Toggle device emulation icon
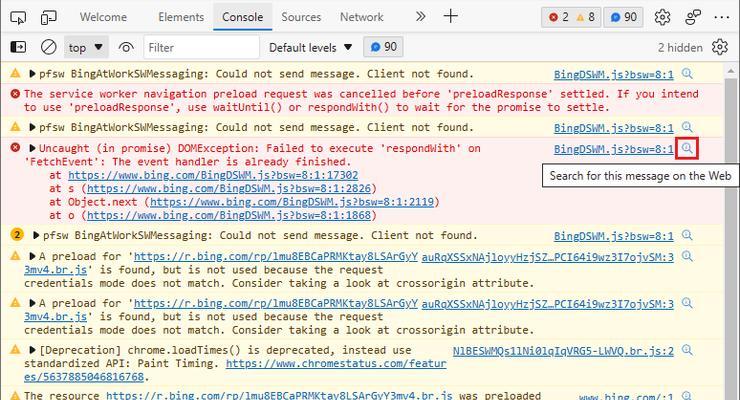Image resolution: width=740 pixels, height=400 pixels. click(x=48, y=17)
